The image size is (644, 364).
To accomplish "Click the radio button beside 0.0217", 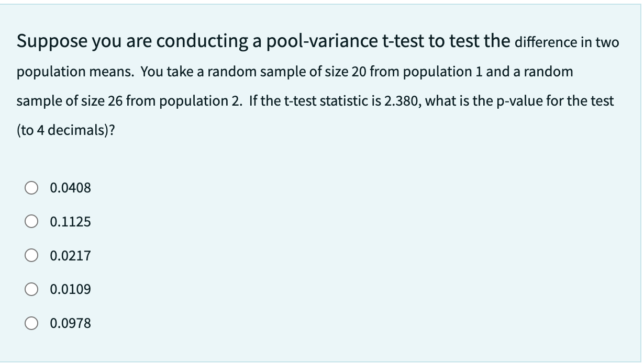I will (30, 256).
